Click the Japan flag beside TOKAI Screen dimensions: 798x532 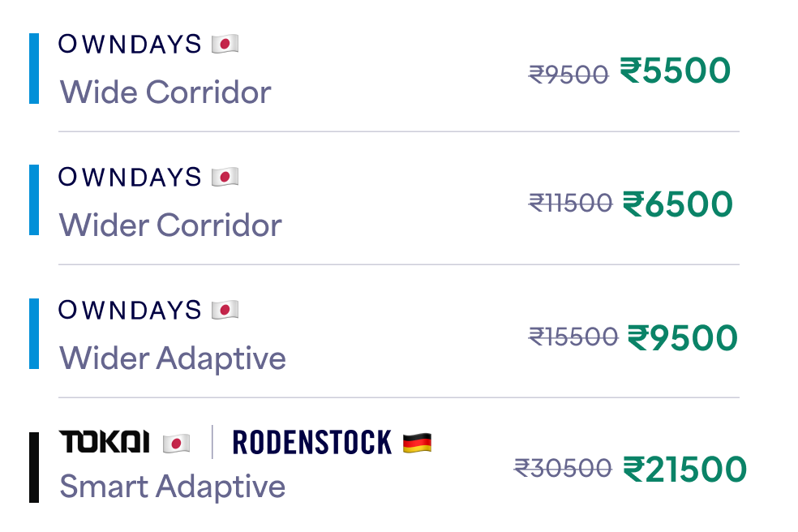click(x=176, y=443)
